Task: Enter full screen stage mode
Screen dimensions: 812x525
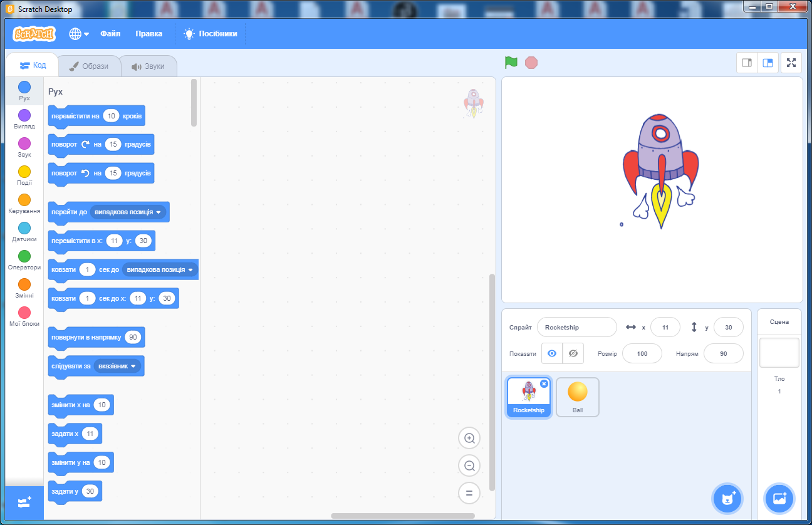Action: tap(791, 63)
